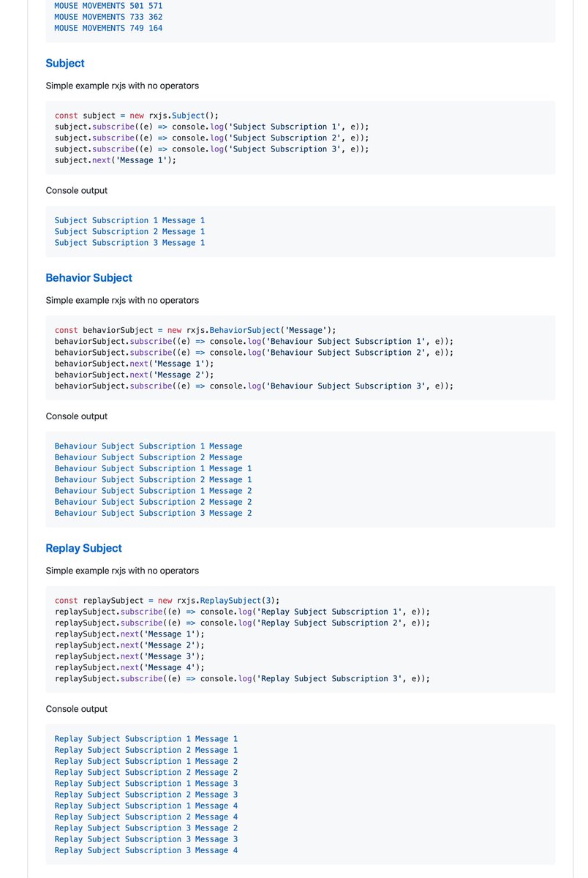Click the 'Replay Subject Subscription 3 Message 2' output line
588x878 pixels.
[146, 828]
